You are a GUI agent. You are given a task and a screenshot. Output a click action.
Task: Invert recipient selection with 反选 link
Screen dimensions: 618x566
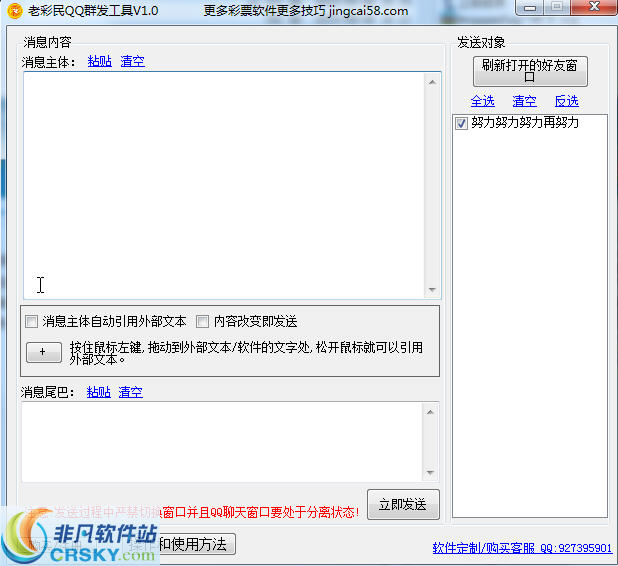click(x=566, y=101)
